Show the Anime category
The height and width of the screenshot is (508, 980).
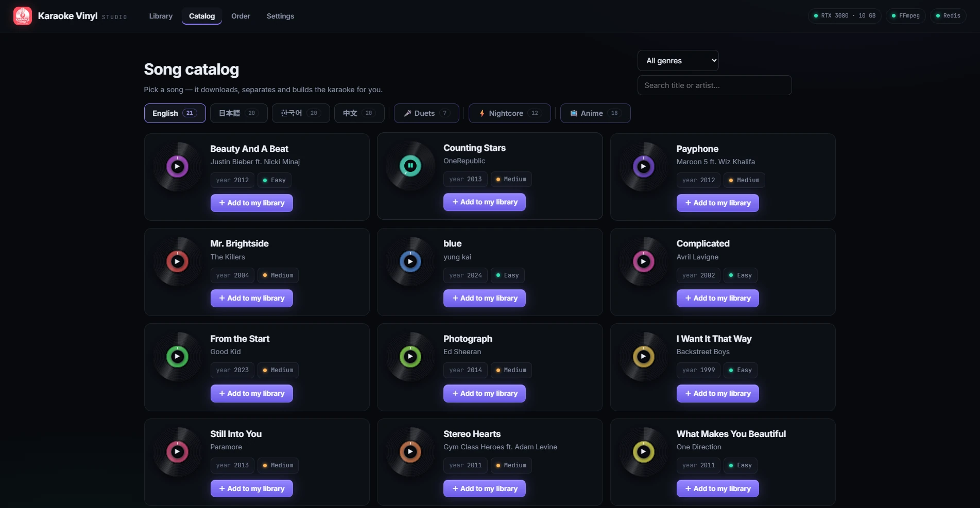pos(595,113)
